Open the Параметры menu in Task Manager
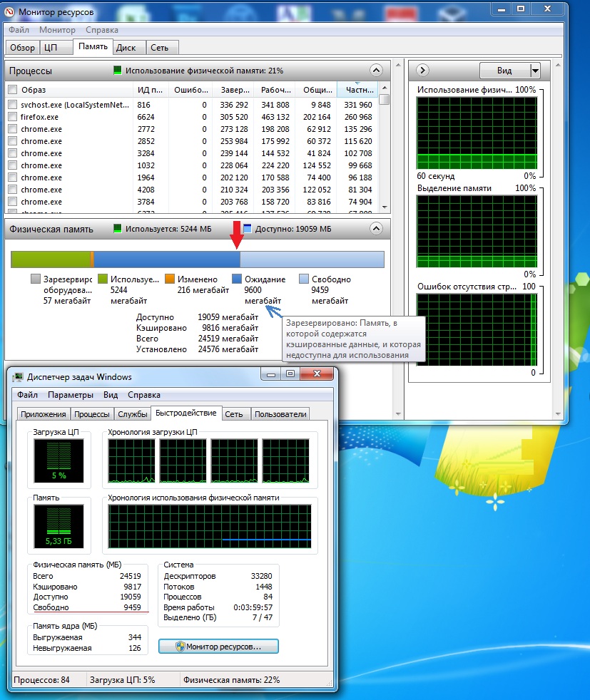590x700 pixels. (x=71, y=395)
